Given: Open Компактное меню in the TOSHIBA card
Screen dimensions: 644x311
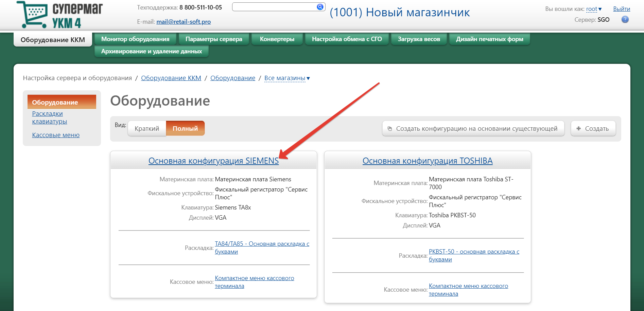Looking at the screenshot, I should pos(469,290).
